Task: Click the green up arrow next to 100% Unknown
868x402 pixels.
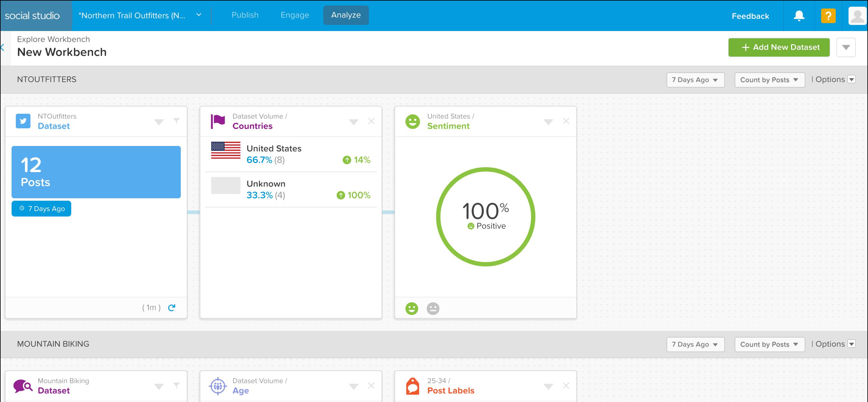Action: (341, 195)
